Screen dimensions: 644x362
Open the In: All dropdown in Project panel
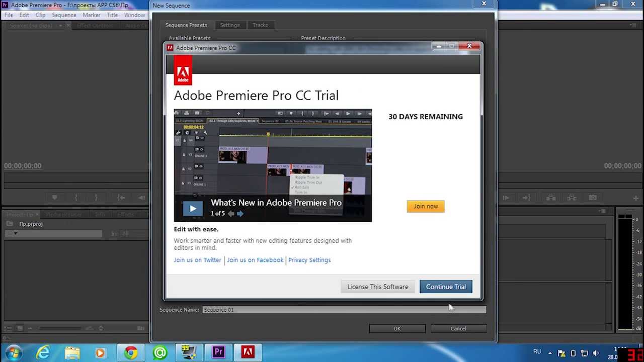134,233
